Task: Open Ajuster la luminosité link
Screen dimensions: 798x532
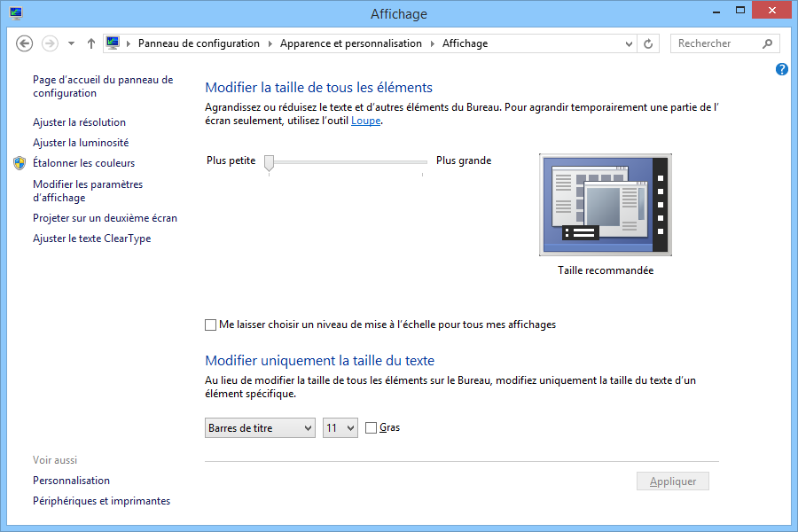Action: 81,143
